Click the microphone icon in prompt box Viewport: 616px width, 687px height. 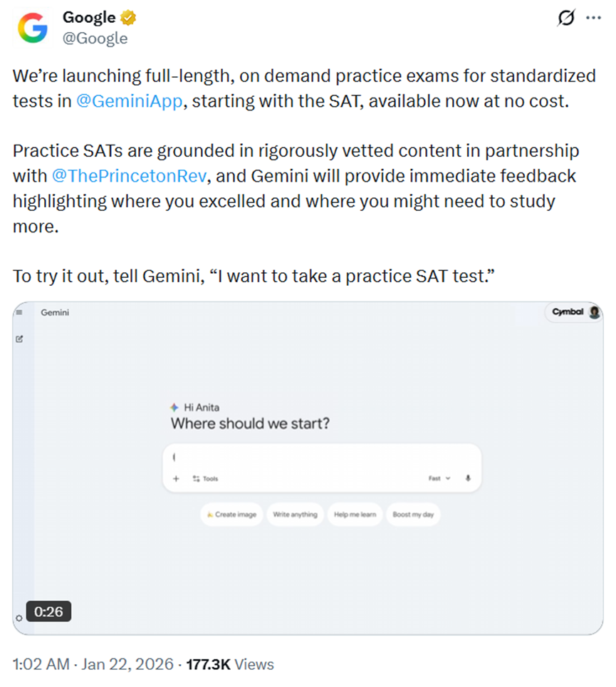[x=468, y=478]
